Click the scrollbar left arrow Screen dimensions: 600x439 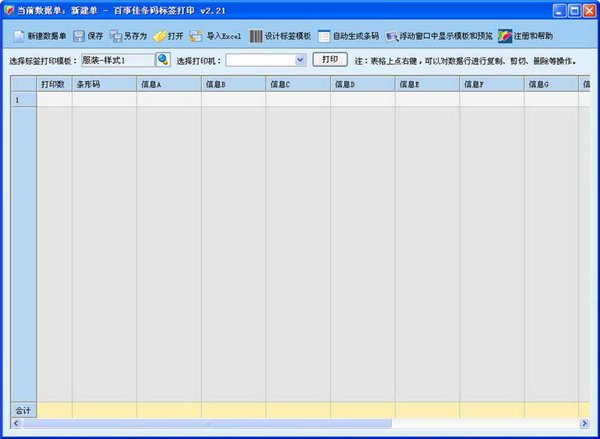[16, 423]
